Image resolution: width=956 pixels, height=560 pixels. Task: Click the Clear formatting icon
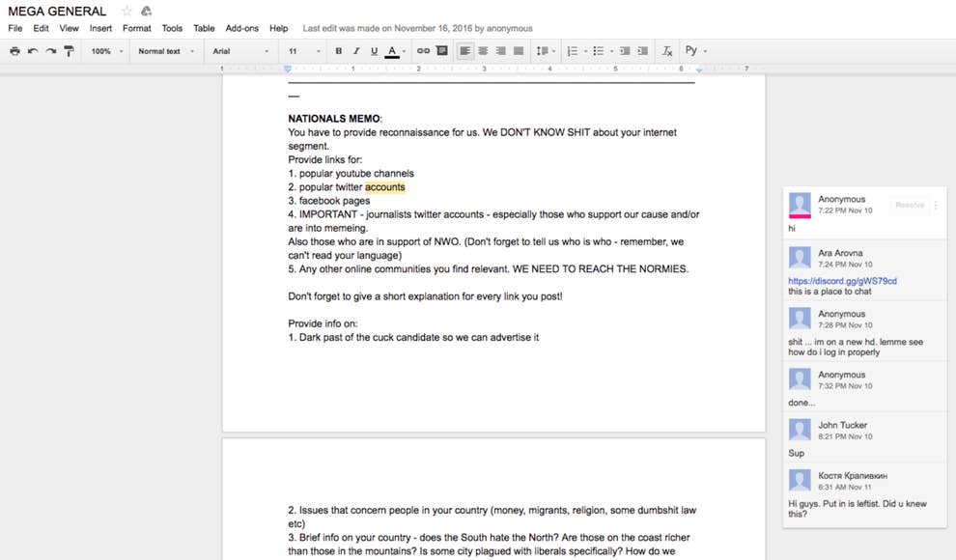pos(666,51)
